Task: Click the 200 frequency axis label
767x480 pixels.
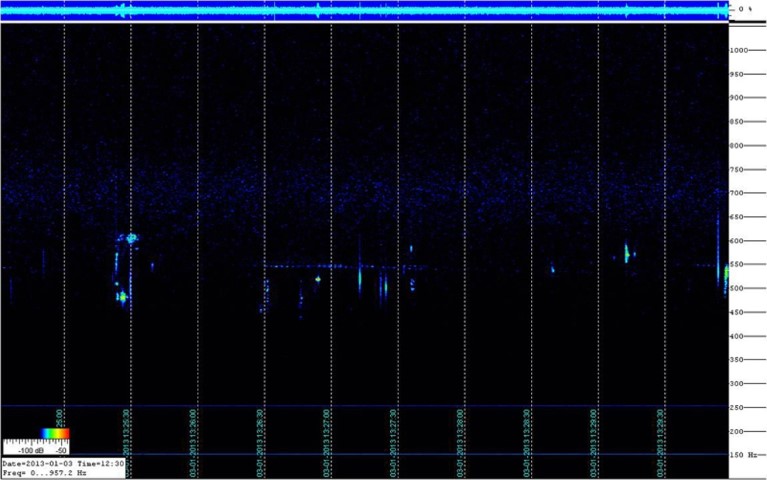Action: pos(737,432)
